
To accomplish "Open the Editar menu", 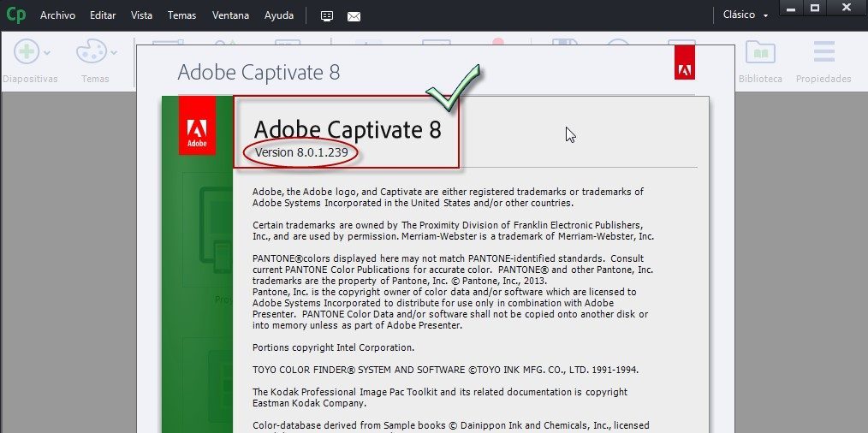I will point(103,15).
